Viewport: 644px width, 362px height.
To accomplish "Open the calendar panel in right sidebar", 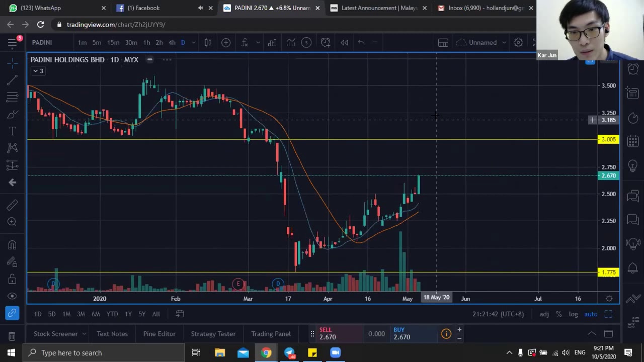I will point(633,142).
